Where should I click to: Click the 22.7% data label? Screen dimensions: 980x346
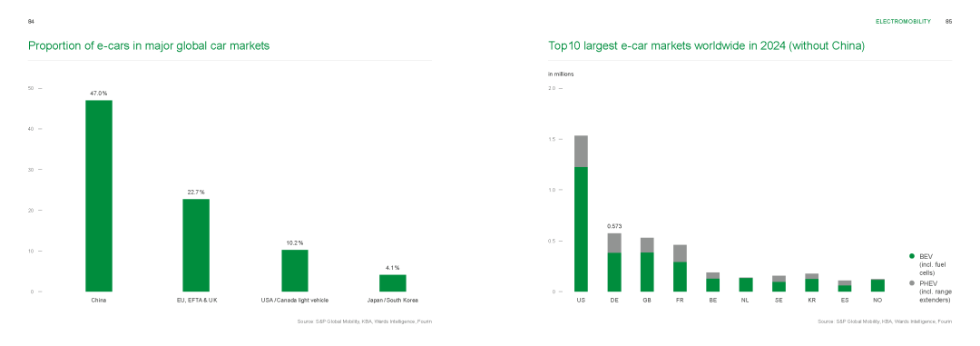(196, 192)
